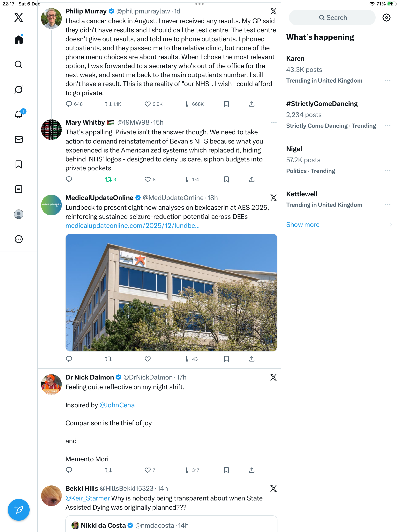
Task: Reply to Mary Whitby's post
Action: 69,179
